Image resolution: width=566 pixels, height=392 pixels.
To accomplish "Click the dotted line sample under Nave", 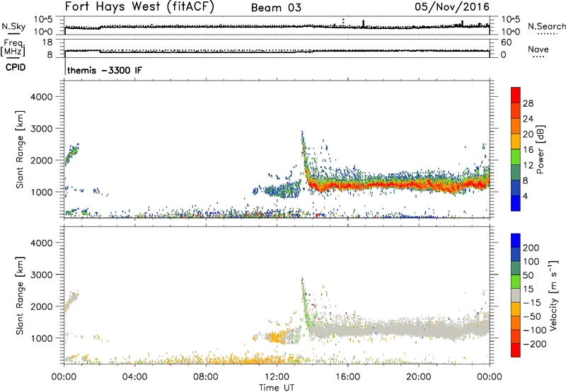I will [x=539, y=57].
